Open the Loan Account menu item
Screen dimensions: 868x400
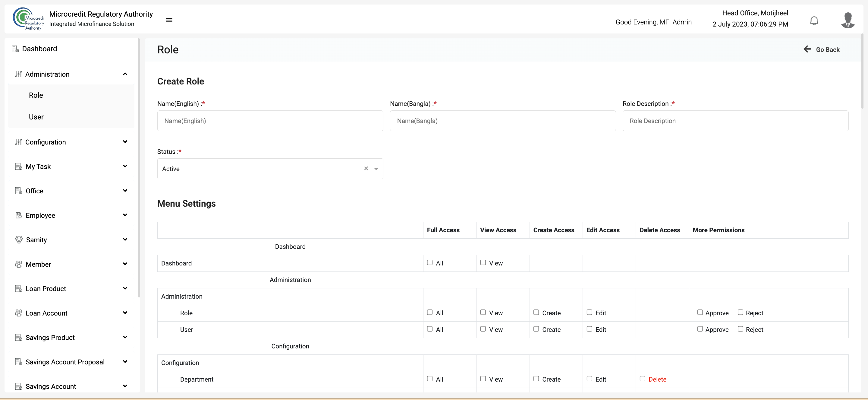[71, 313]
